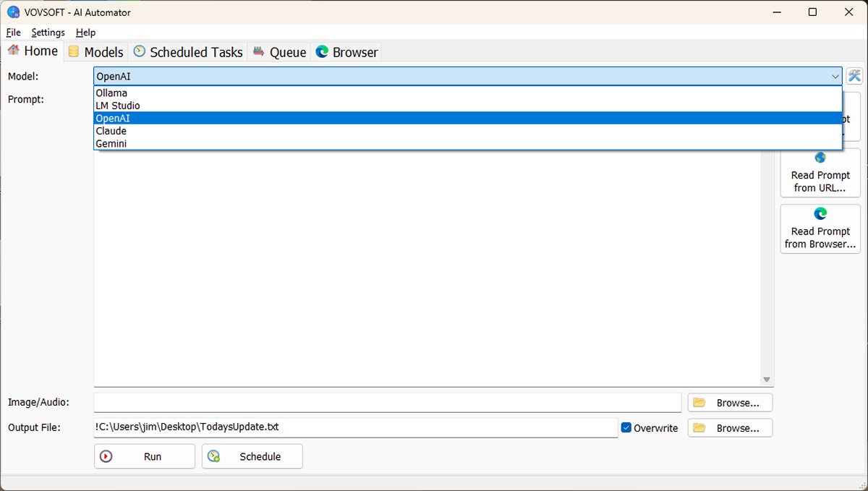Click the clock icon on Schedule button

pyautogui.click(x=213, y=456)
